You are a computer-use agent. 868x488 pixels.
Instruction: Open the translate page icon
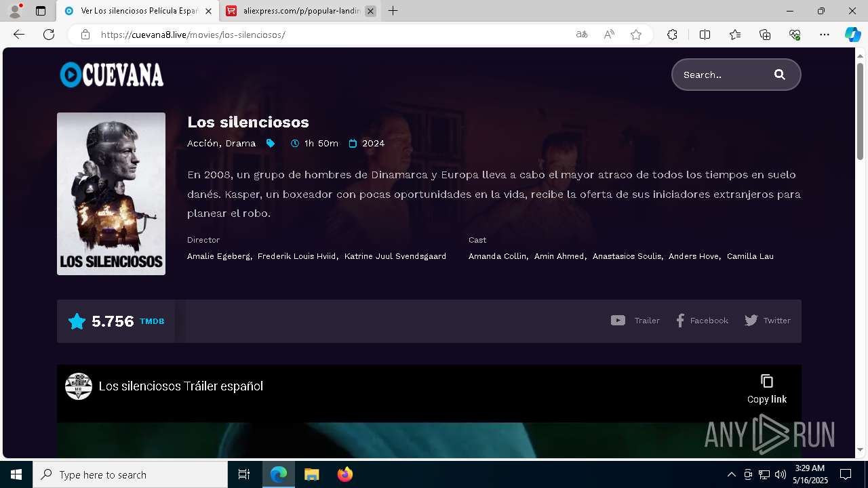click(x=582, y=35)
